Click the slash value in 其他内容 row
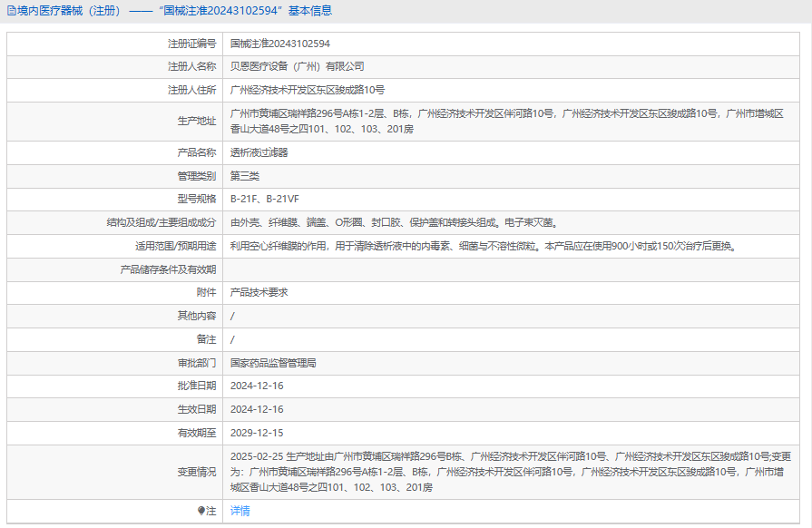 click(232, 316)
